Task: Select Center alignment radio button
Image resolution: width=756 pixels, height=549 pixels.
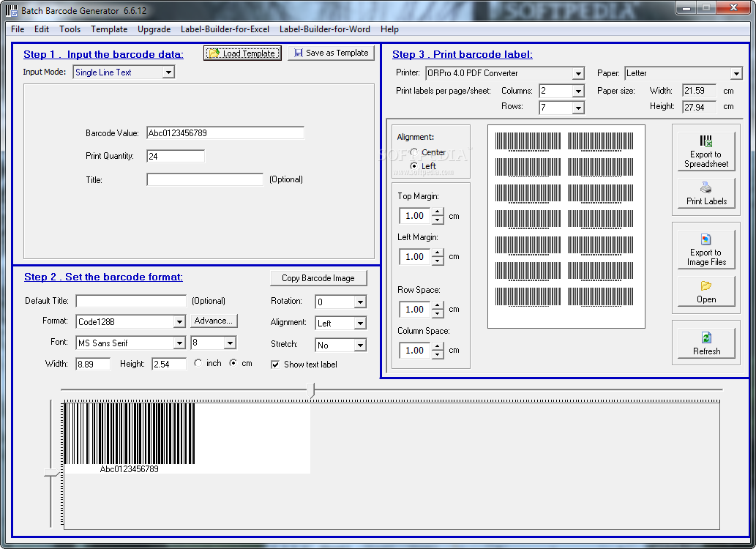Action: (x=413, y=152)
